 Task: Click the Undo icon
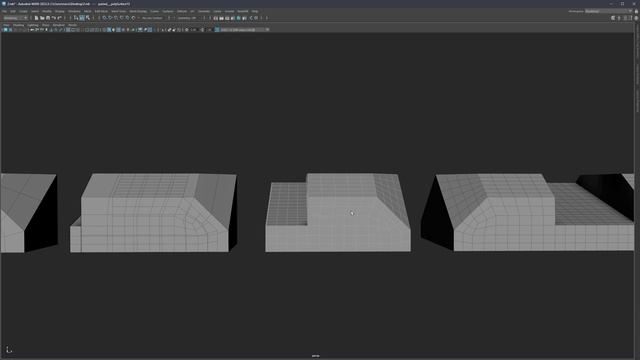coord(53,18)
